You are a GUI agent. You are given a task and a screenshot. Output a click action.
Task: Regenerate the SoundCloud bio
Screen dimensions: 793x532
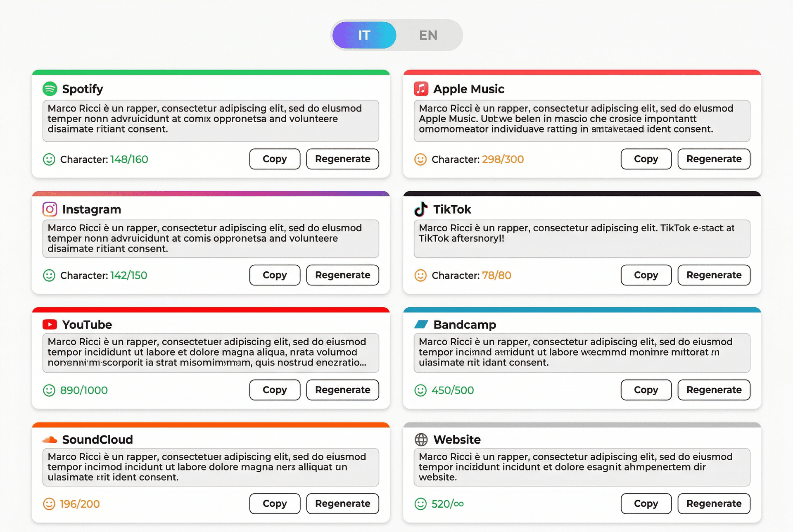click(x=342, y=503)
